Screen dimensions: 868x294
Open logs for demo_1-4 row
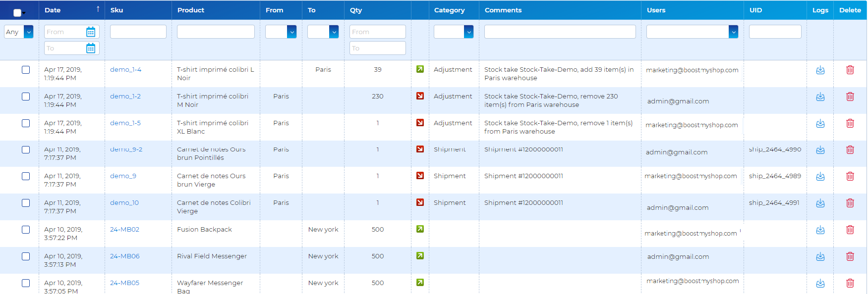click(820, 70)
